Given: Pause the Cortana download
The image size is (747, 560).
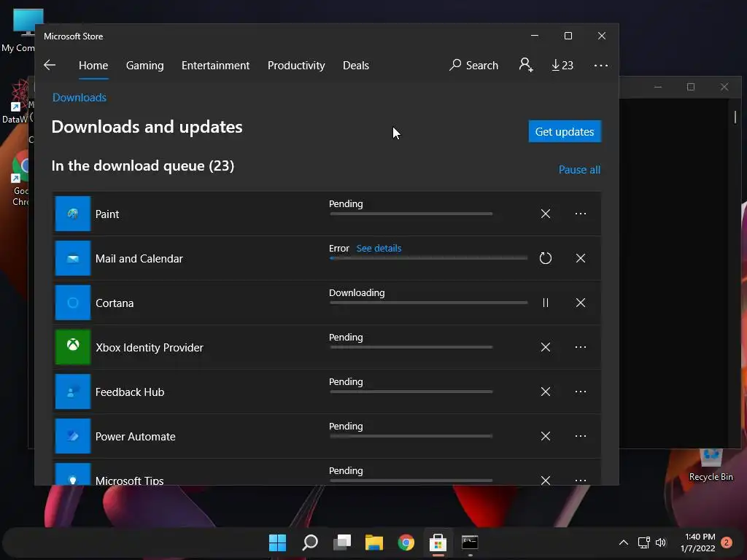Looking at the screenshot, I should pos(546,303).
